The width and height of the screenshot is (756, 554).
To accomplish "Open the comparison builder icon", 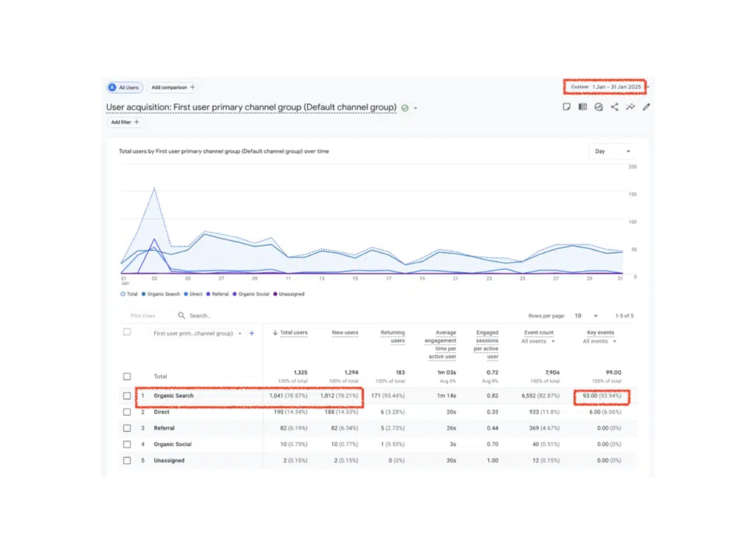I will click(x=583, y=107).
